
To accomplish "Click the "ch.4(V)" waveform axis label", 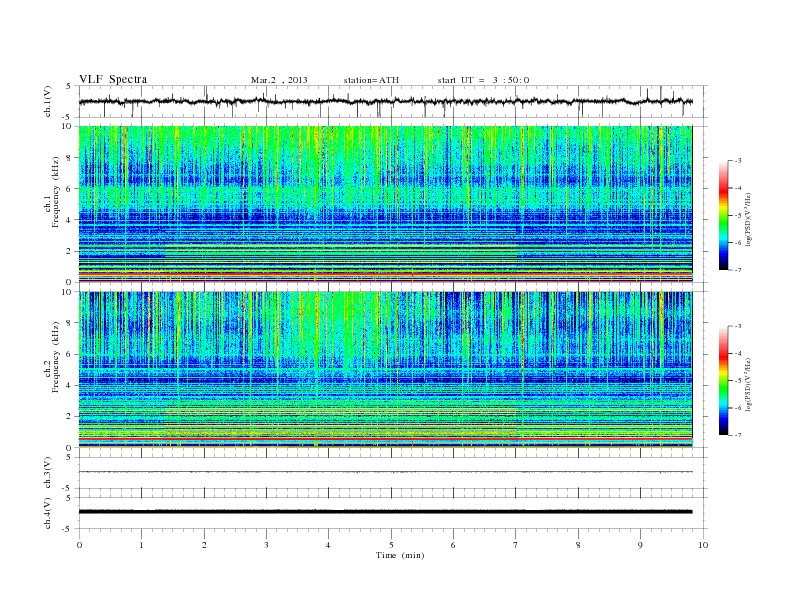I will (x=48, y=513).
